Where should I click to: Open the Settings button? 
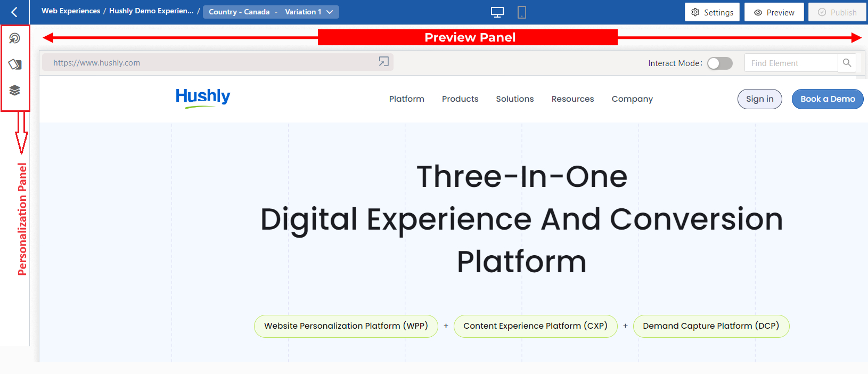[x=713, y=12]
